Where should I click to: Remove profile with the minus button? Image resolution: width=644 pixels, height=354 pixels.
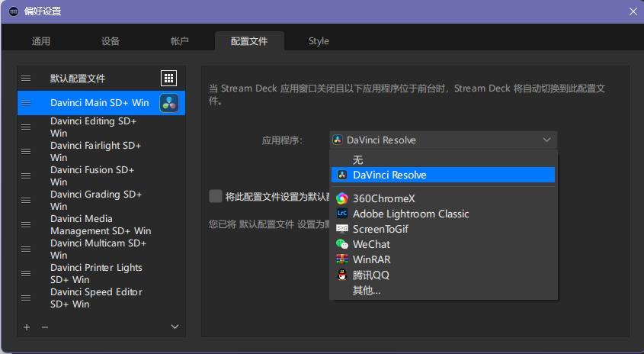[45, 327]
